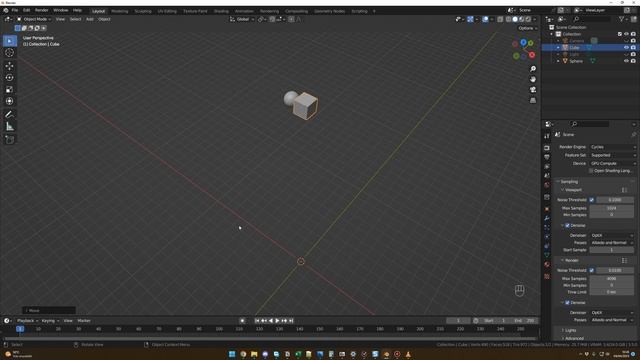Click the blue Z axis gizmo
The width and height of the screenshot is (640, 360).
(x=523, y=42)
